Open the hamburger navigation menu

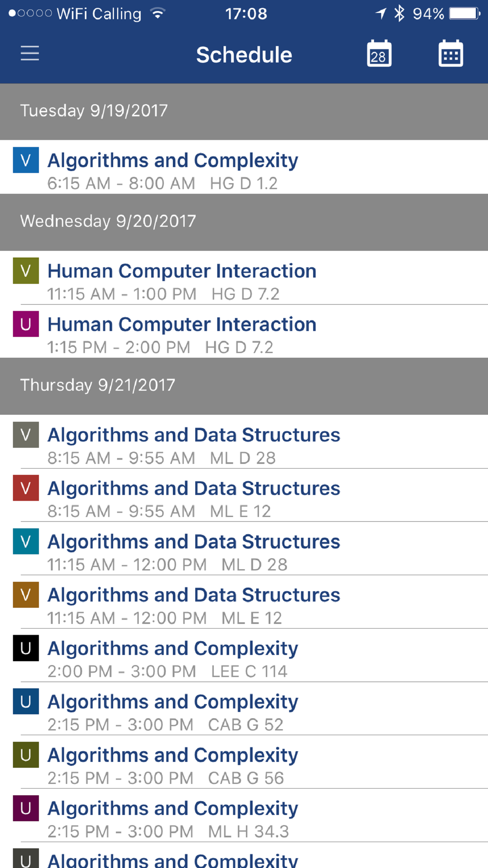(x=30, y=53)
